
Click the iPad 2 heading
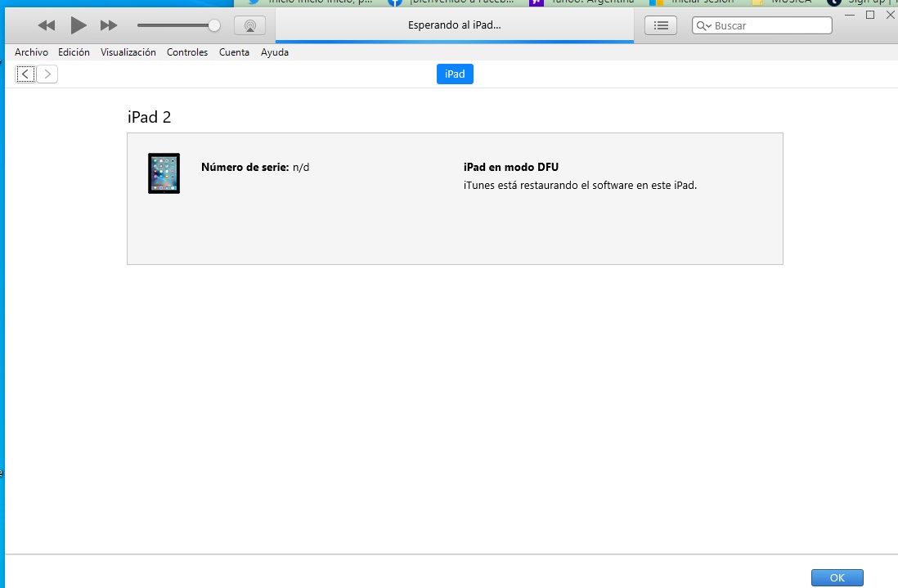pos(149,117)
